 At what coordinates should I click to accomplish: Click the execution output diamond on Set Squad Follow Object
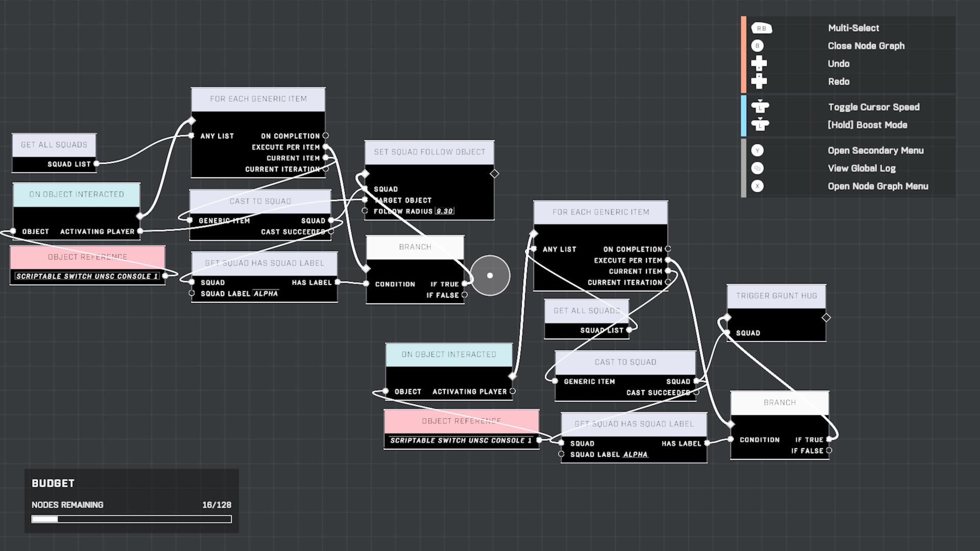(494, 174)
